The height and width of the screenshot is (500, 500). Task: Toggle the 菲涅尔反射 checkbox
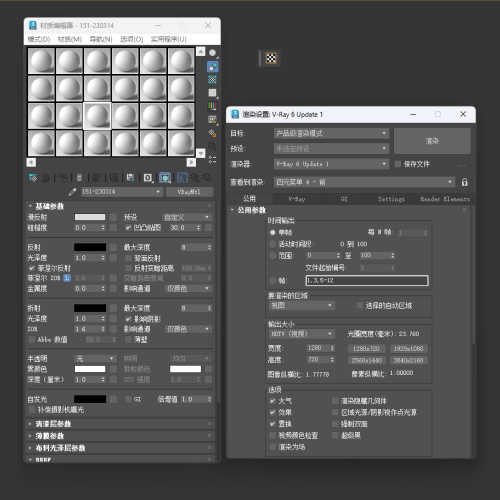coord(32,268)
